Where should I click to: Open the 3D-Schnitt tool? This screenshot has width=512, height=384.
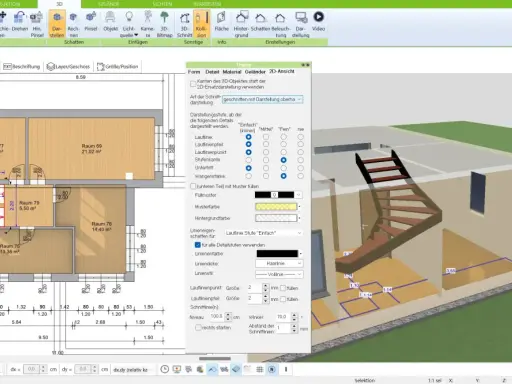click(184, 24)
